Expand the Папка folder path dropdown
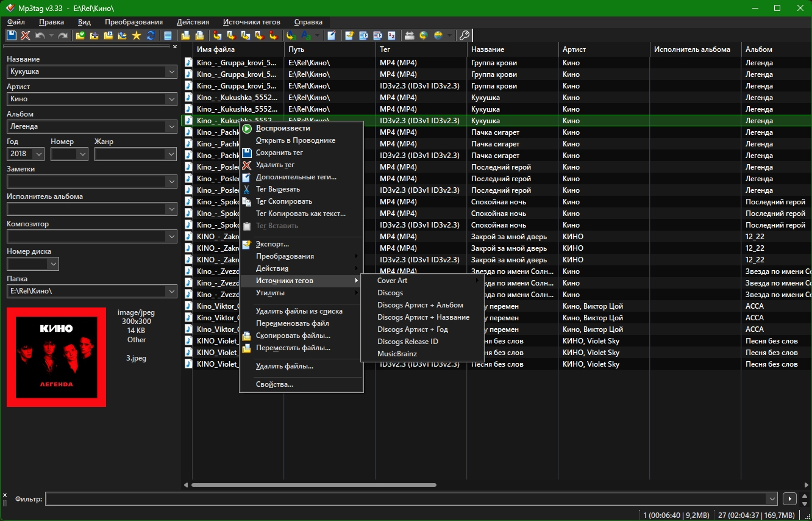 (x=171, y=291)
